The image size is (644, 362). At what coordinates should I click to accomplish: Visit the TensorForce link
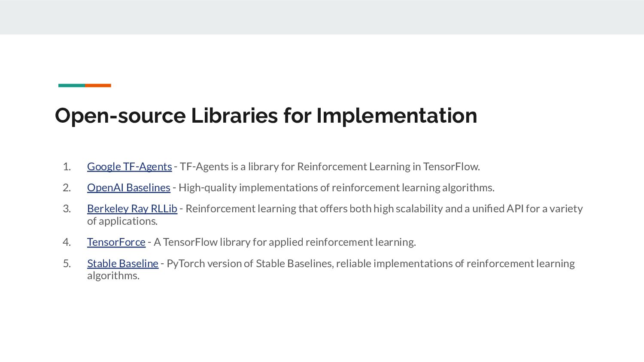[116, 242]
